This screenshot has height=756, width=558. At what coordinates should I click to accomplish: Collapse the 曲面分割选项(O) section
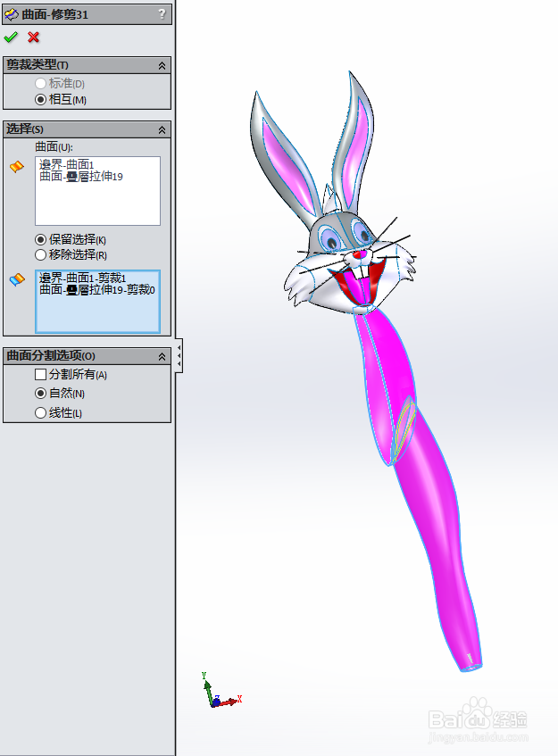pyautogui.click(x=162, y=356)
